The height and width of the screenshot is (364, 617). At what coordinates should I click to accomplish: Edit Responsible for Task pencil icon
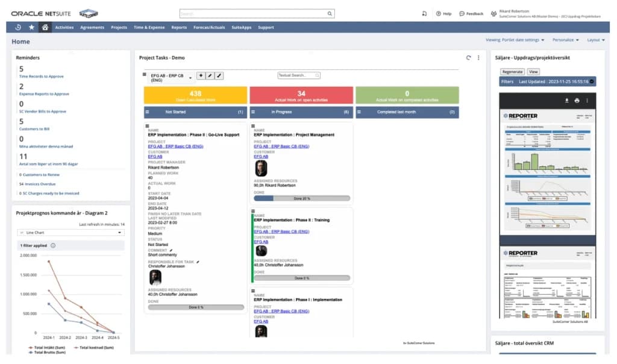[x=198, y=262]
